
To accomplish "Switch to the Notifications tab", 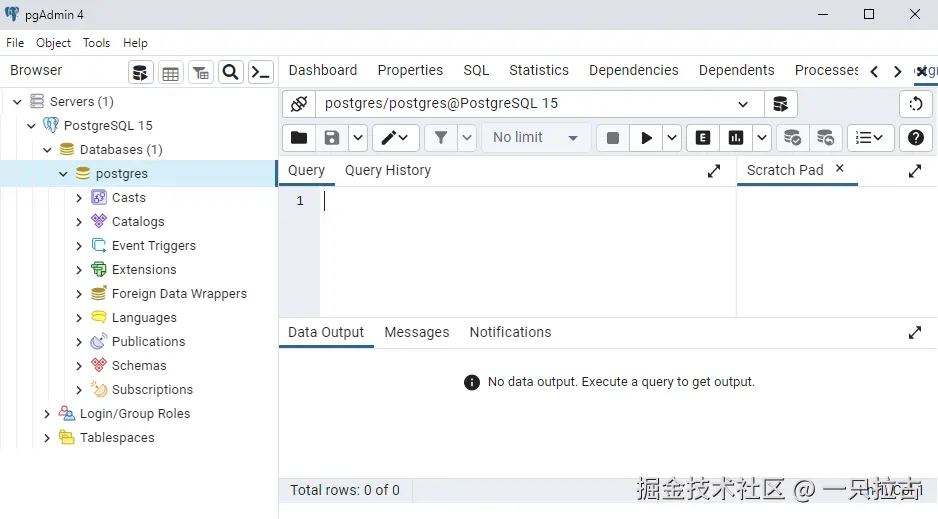I will [x=510, y=333].
